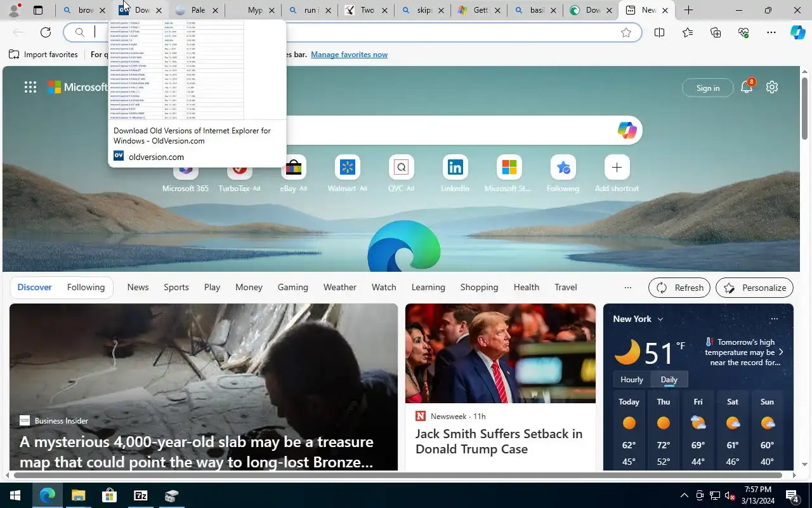The width and height of the screenshot is (812, 508).
Task: Open the browser profile icon
Action: 14,10
